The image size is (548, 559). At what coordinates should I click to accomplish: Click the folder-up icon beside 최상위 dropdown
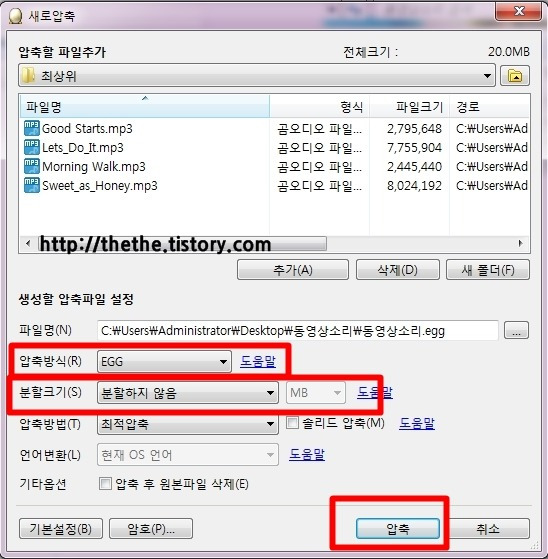click(x=514, y=76)
